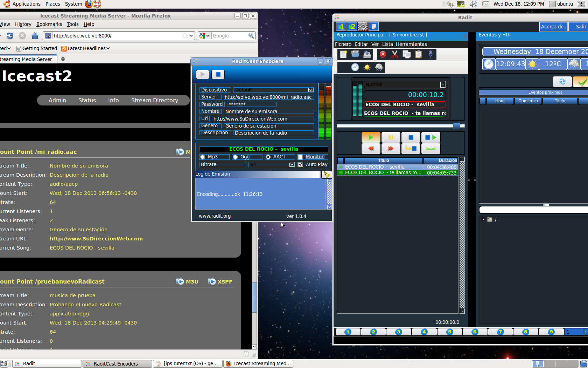Open player 1 panel in Radit
Viewport: 588px width, 368px height.
(341, 27)
